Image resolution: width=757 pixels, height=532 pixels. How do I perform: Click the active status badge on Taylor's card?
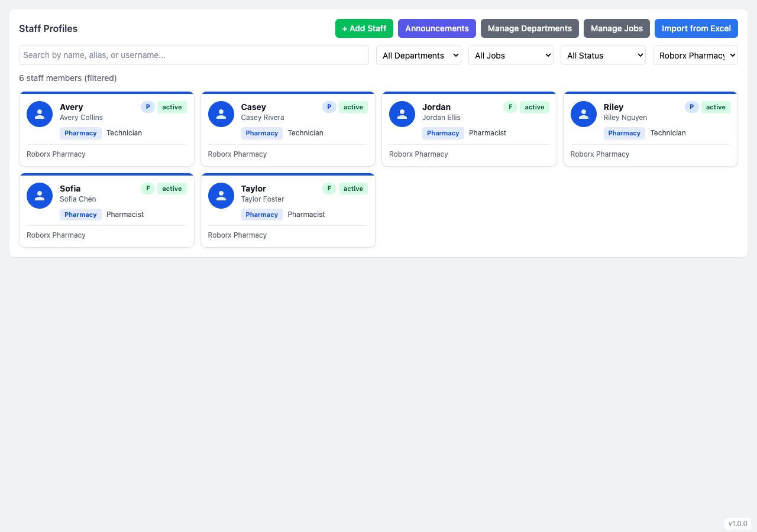353,189
